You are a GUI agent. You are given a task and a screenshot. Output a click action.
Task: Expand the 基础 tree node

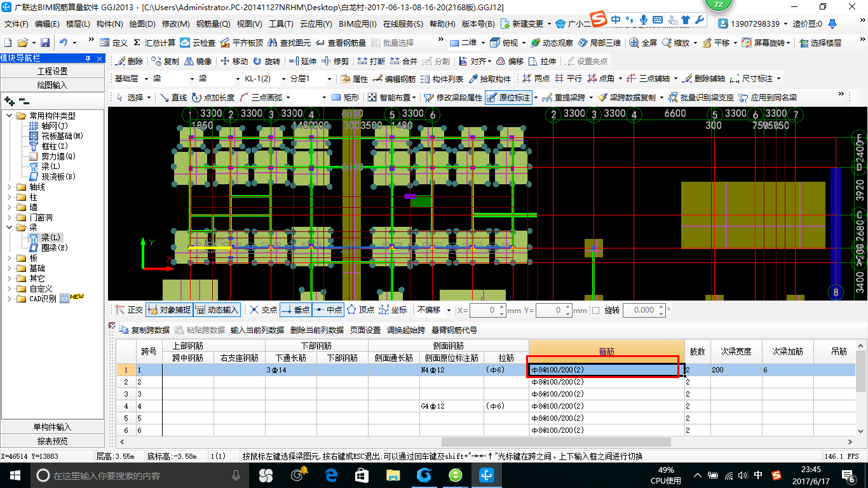click(x=10, y=268)
